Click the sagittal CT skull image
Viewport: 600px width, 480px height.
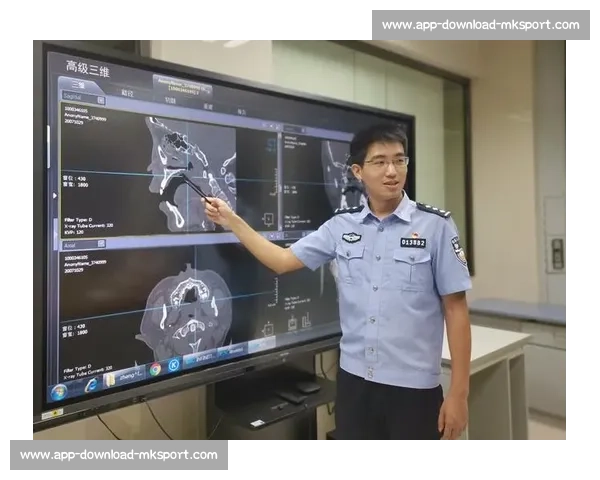pos(191,174)
